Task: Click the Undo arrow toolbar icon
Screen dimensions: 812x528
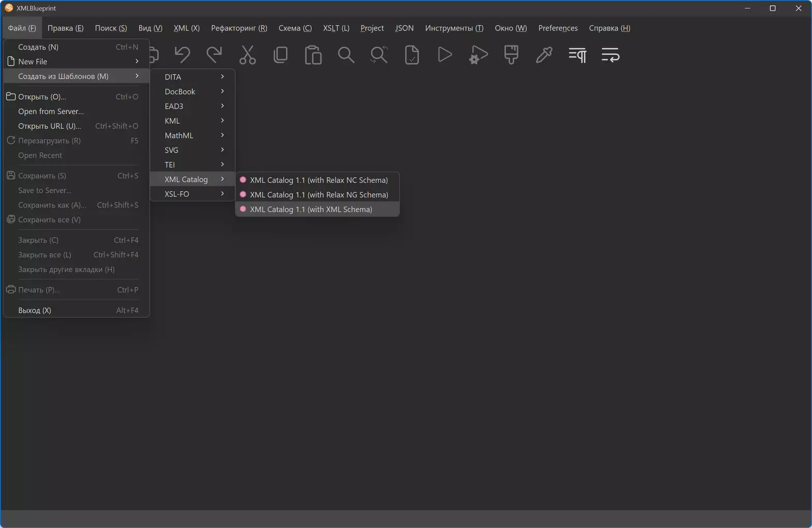Action: pos(182,54)
